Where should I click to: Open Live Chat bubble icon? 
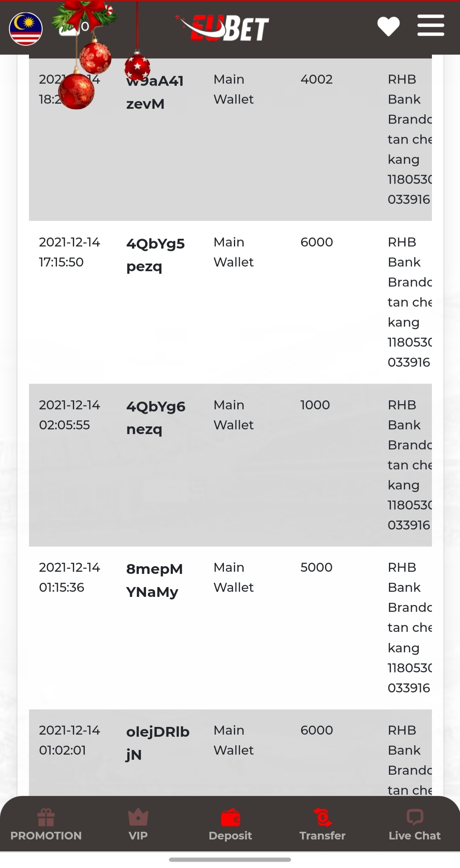tap(414, 825)
